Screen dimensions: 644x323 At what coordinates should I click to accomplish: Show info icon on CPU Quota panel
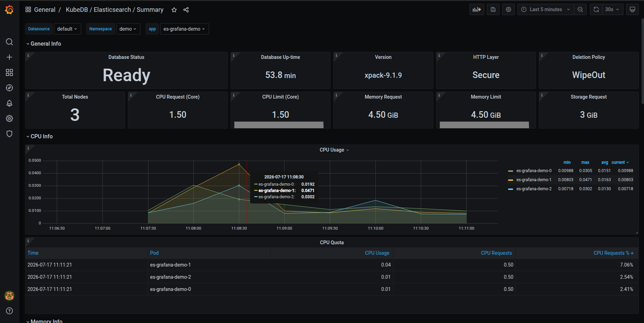[x=28, y=241]
